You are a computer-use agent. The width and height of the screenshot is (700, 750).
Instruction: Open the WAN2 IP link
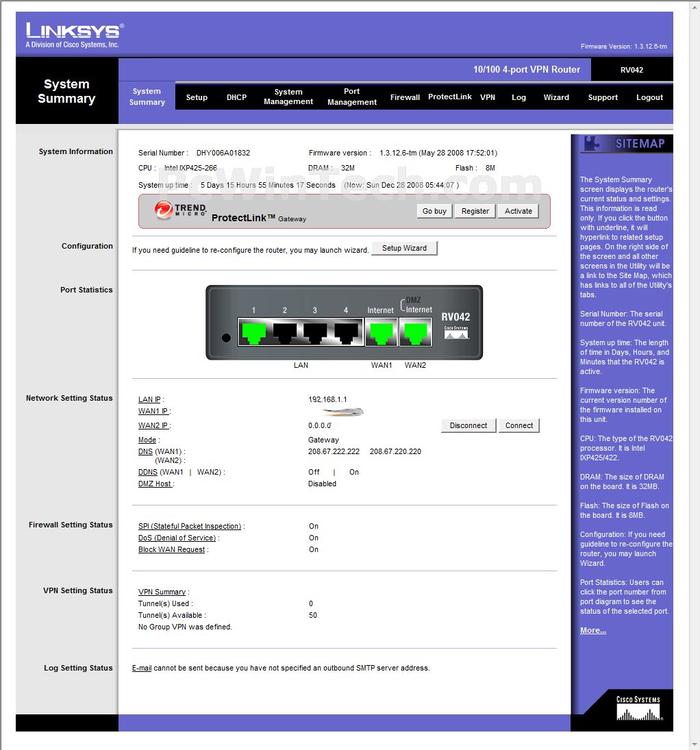(x=153, y=426)
